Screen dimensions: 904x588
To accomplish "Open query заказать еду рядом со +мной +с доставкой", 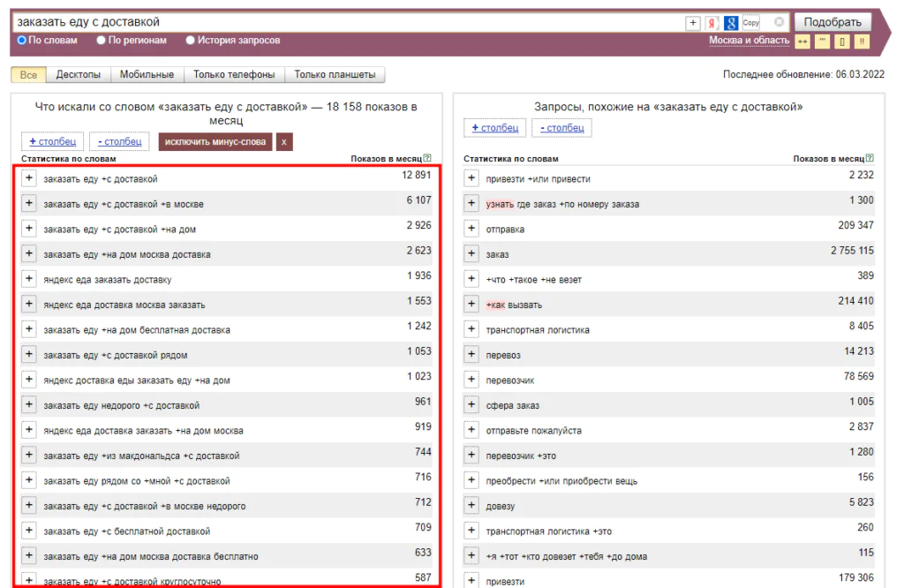I will click(137, 481).
